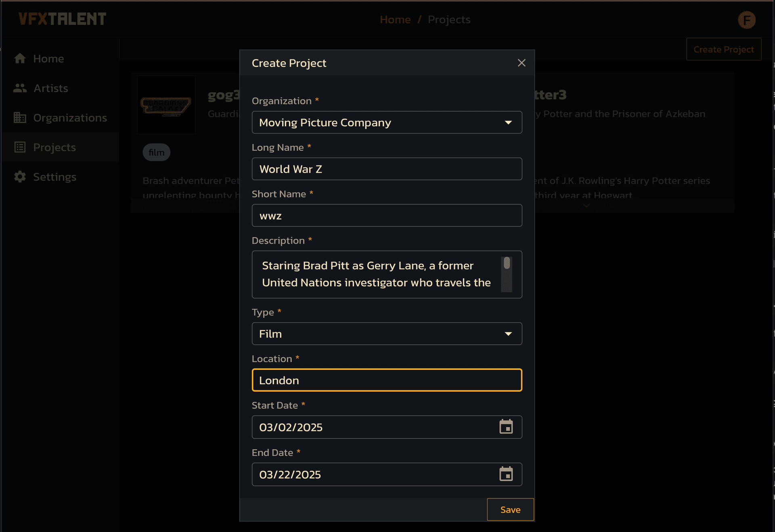Click the Projects list icon

(x=20, y=147)
